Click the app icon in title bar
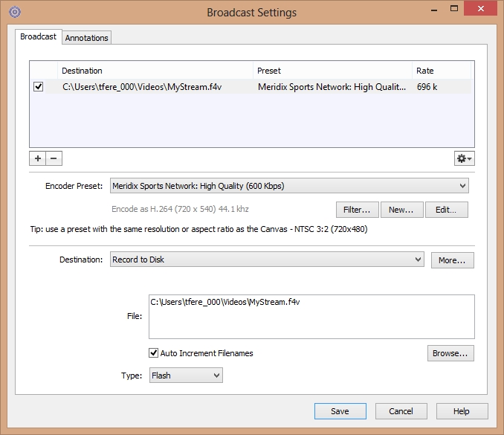504x435 pixels. click(14, 12)
